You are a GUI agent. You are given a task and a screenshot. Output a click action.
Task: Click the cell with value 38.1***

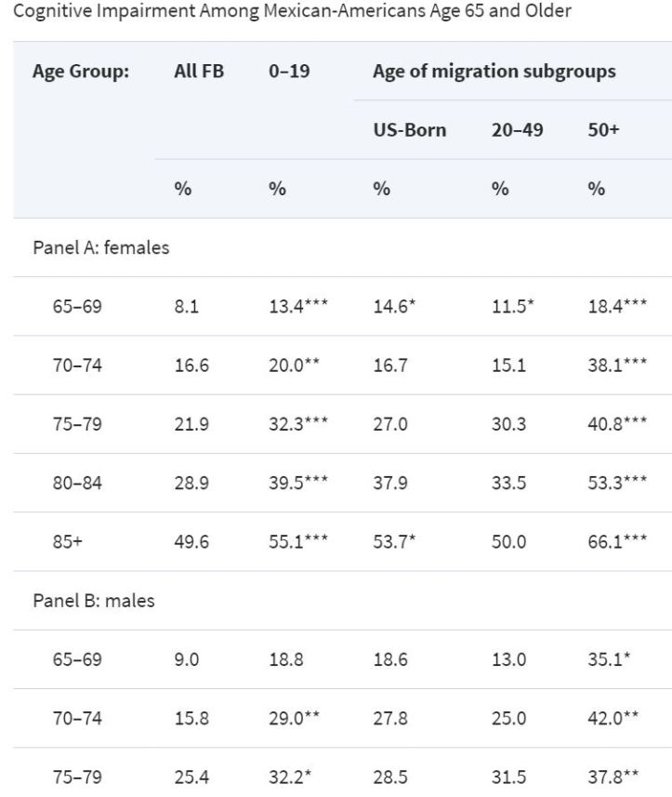coord(617,365)
